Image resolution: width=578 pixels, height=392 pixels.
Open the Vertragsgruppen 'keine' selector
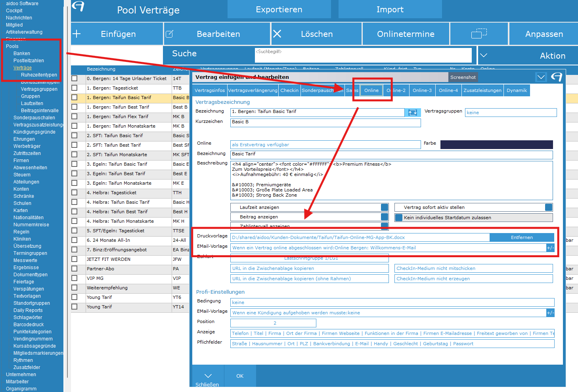click(511, 113)
